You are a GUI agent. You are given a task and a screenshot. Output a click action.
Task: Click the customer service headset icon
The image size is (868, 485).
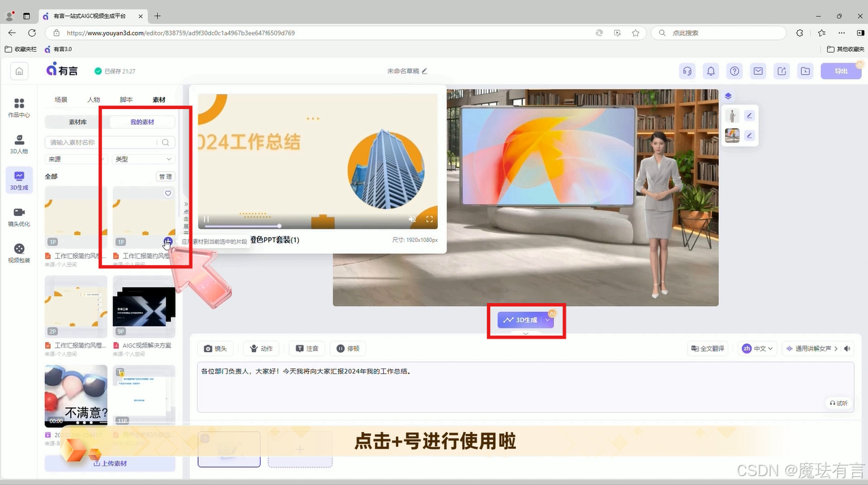tap(688, 71)
